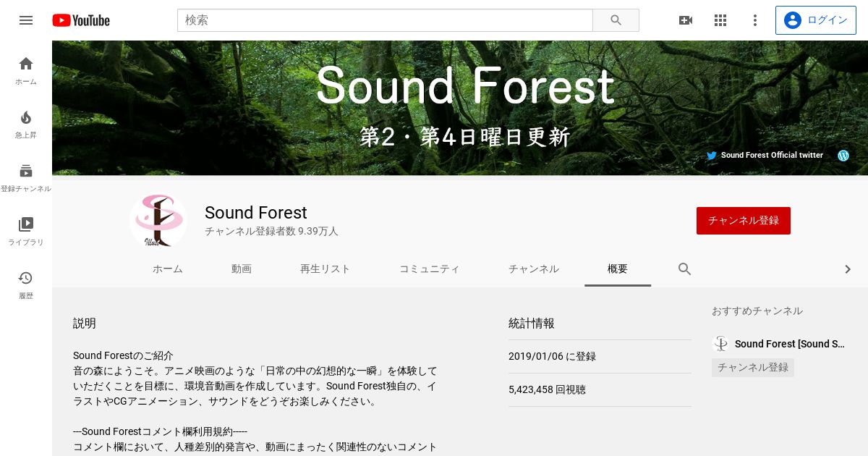Click the 統計情報 heading
The image size is (868, 456).
(x=532, y=324)
